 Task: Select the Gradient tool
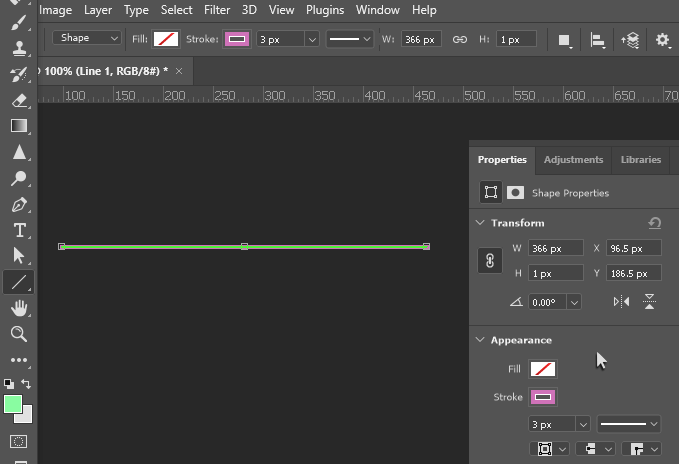point(19,126)
